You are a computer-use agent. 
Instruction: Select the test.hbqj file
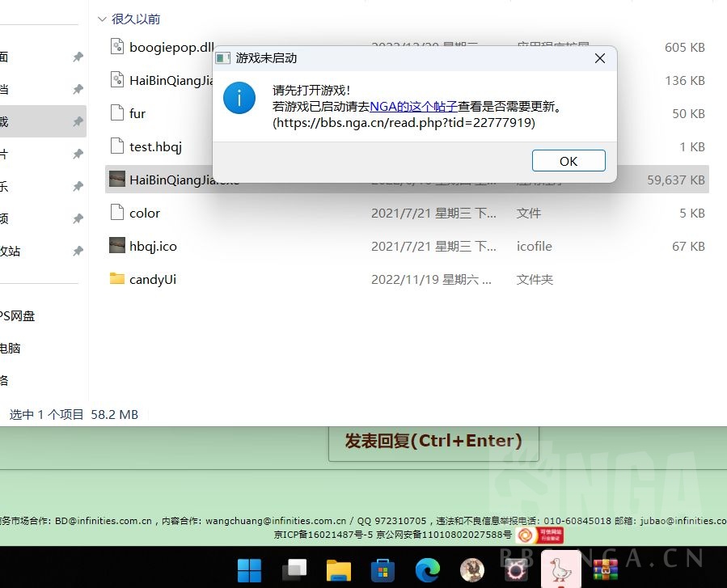(154, 146)
